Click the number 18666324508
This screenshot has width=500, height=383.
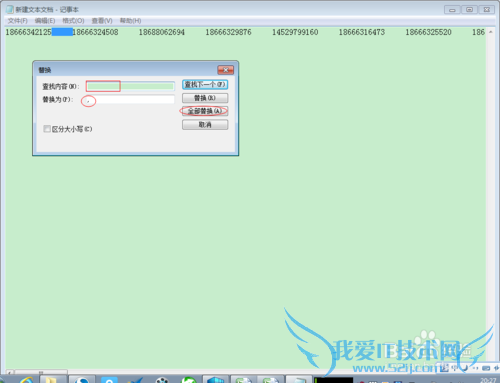click(95, 32)
